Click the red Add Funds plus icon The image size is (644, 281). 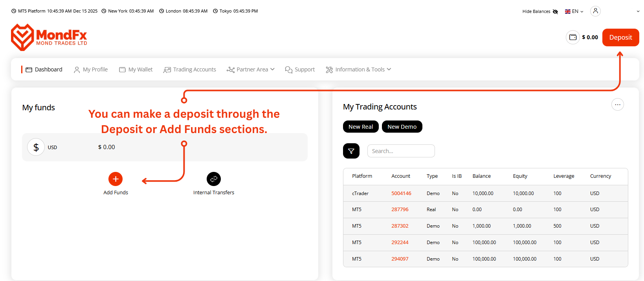click(116, 179)
